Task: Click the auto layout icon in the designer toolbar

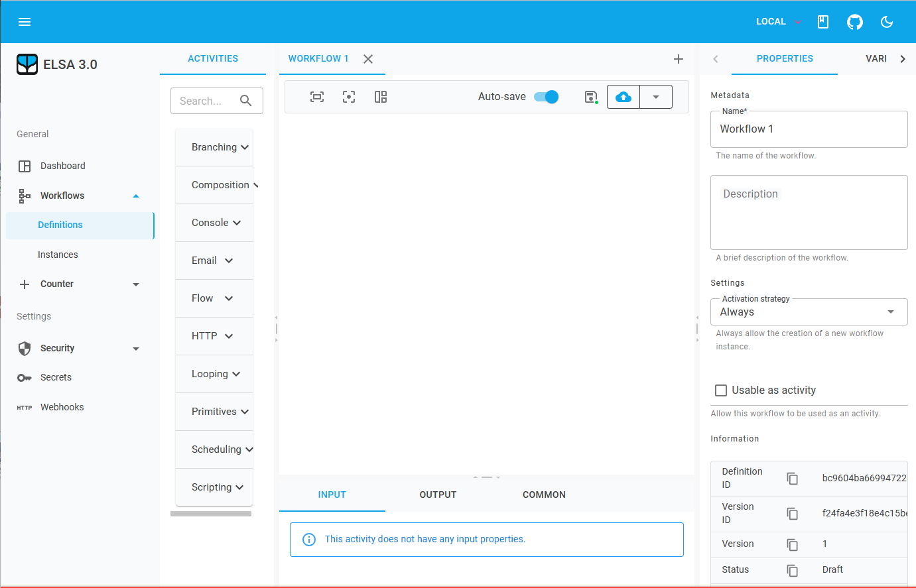Action: [381, 97]
